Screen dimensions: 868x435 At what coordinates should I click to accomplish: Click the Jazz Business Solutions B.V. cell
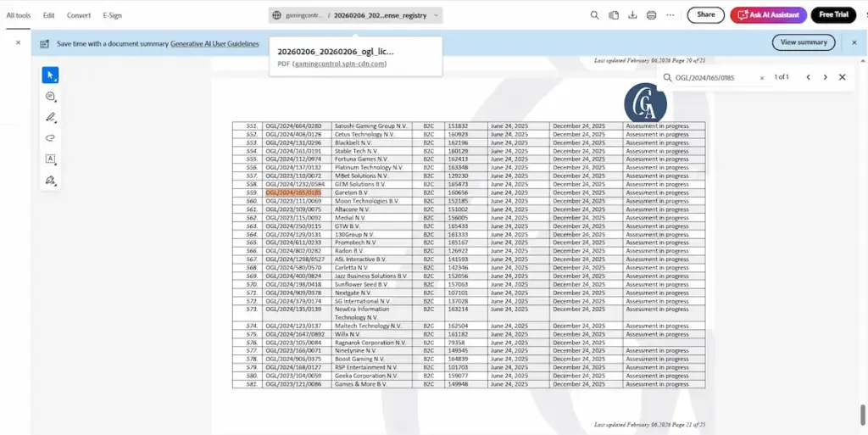(x=371, y=276)
